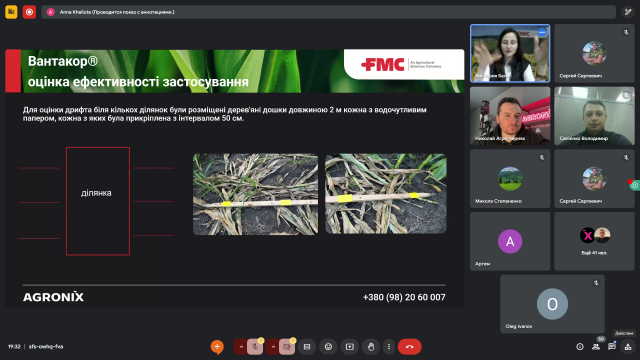Open the three-dot more options menu
The height and width of the screenshot is (360, 640).
point(389,347)
